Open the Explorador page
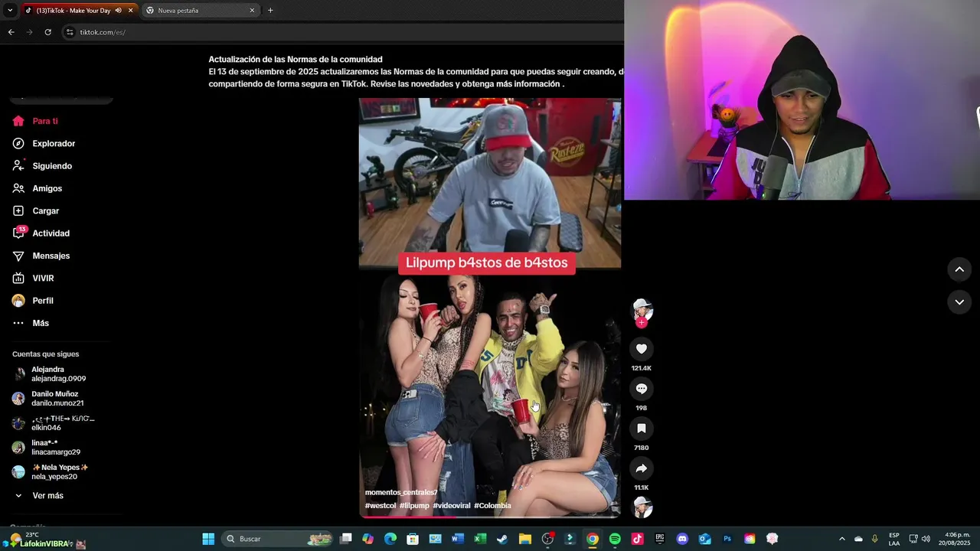980x551 pixels. tap(44, 143)
